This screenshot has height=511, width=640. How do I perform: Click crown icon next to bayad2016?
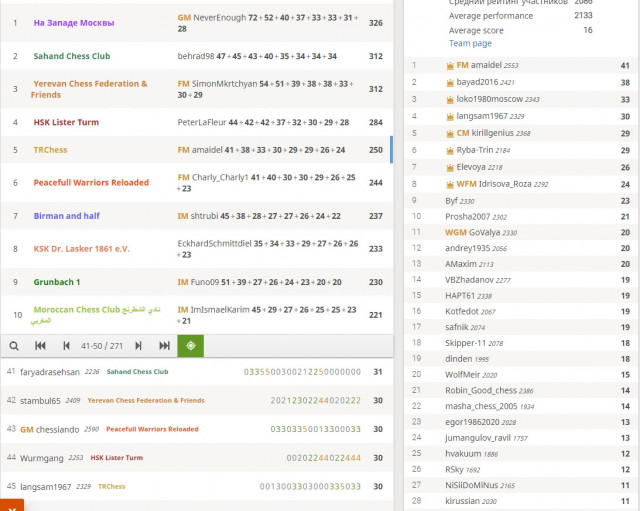click(450, 83)
